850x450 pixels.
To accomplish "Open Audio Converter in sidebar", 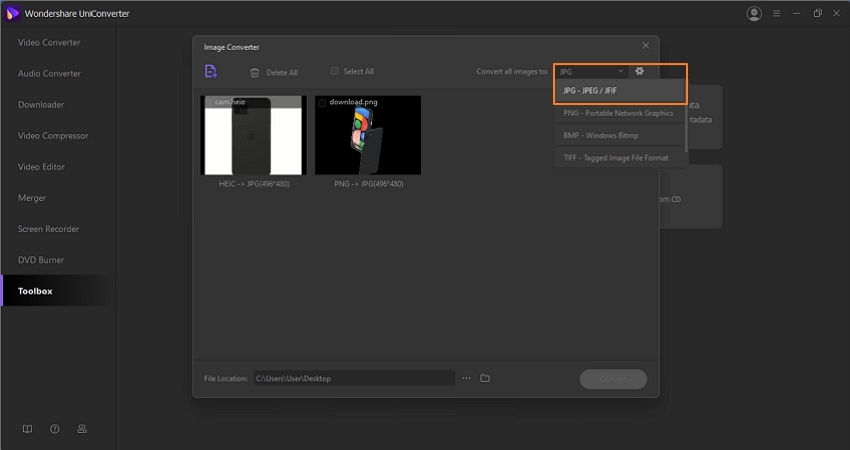I will (49, 73).
